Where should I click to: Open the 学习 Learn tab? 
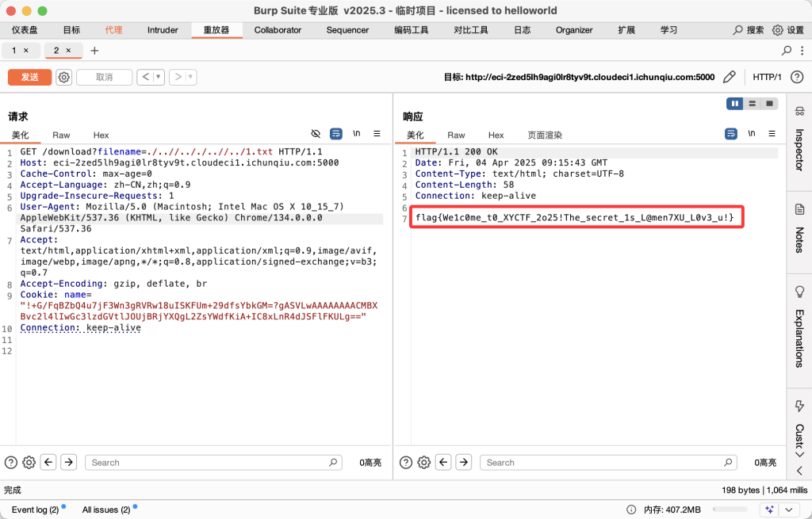point(668,30)
